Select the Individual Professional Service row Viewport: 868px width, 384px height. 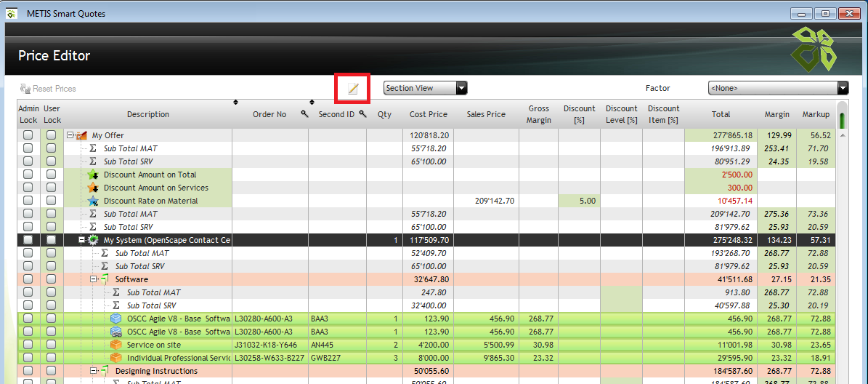point(426,358)
